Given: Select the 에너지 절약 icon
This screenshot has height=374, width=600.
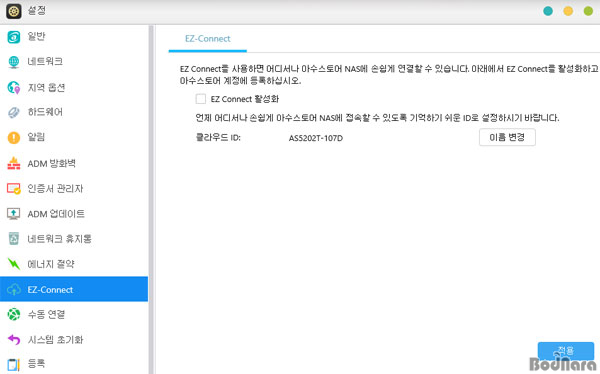Looking at the screenshot, I should [14, 264].
